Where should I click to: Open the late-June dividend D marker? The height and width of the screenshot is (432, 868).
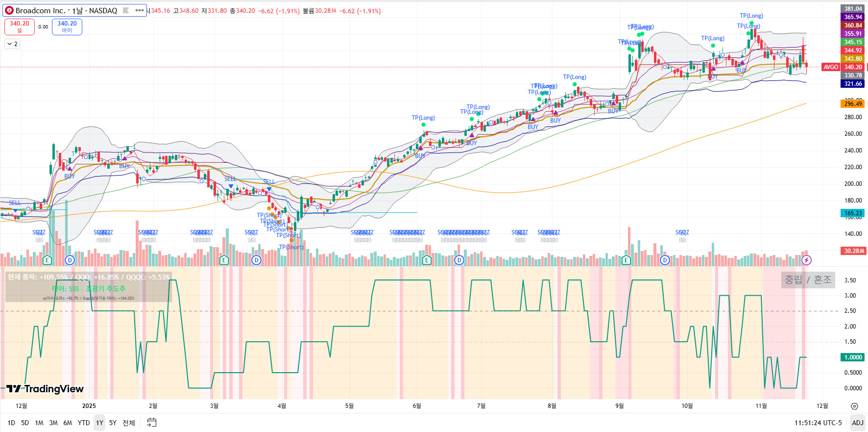click(x=459, y=260)
